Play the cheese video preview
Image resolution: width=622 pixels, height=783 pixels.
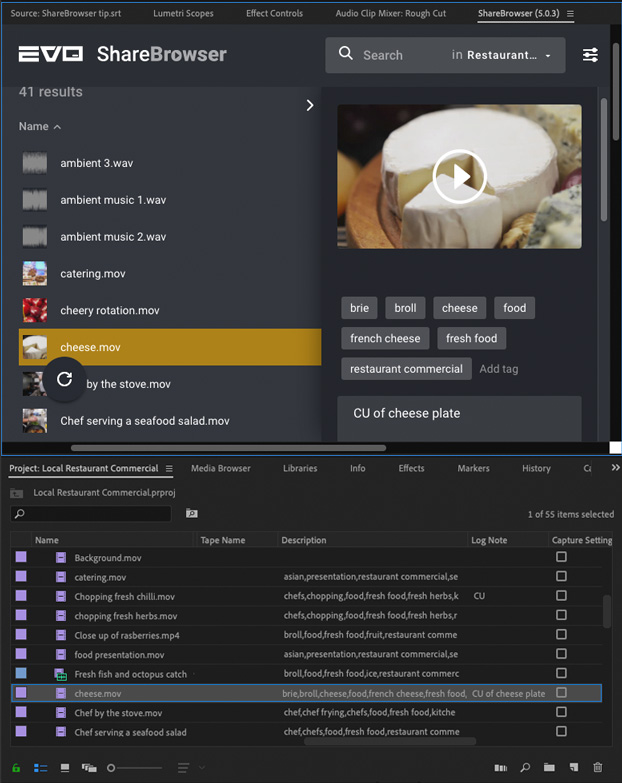pos(459,176)
